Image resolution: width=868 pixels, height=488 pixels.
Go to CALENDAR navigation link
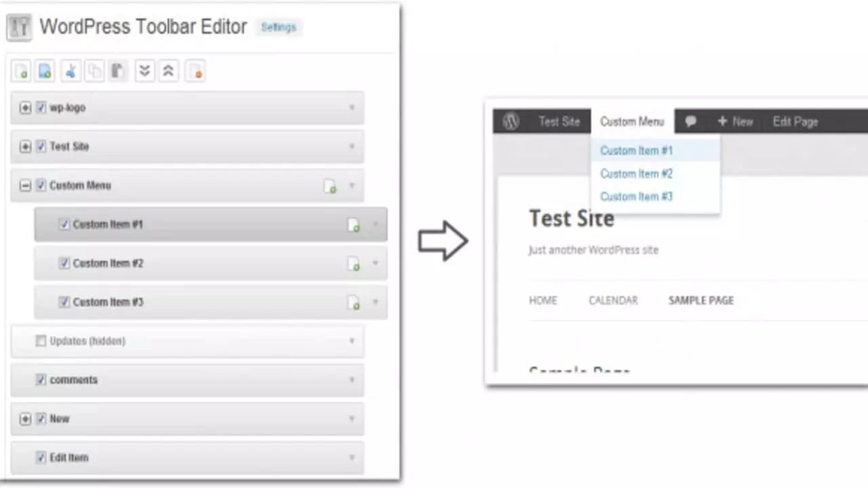[613, 300]
